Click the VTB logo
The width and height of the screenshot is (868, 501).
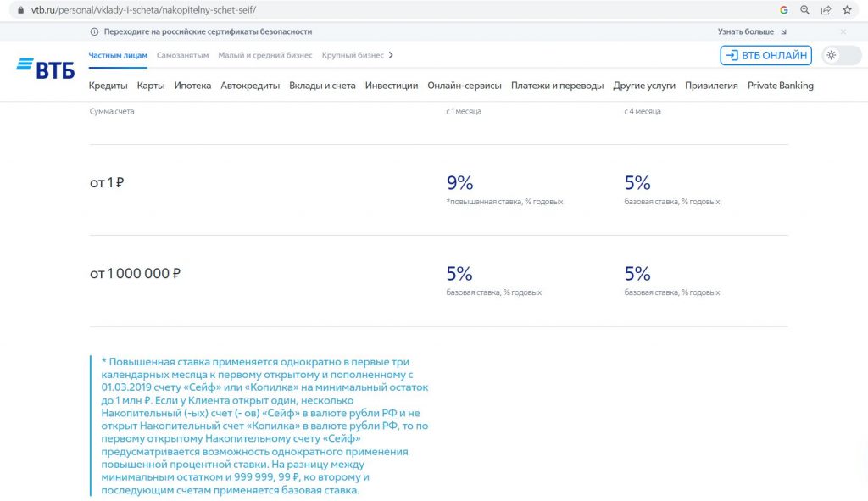click(46, 68)
